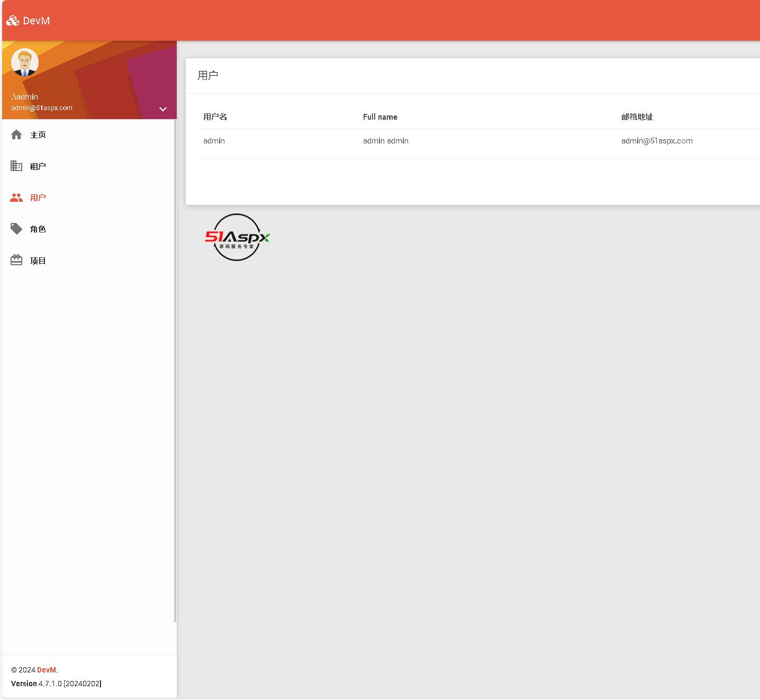Open the admin avatar picture
Screen dimensions: 760x700
click(25, 62)
